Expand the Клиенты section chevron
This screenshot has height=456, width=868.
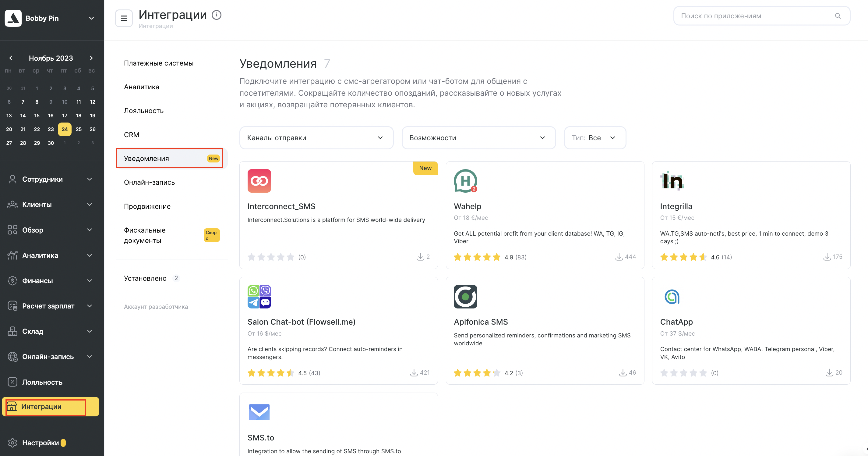pos(90,205)
